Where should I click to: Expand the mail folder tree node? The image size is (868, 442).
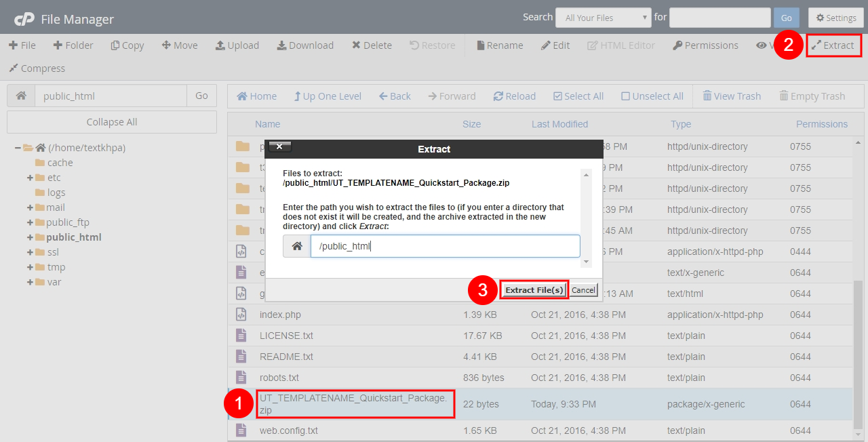pyautogui.click(x=31, y=207)
